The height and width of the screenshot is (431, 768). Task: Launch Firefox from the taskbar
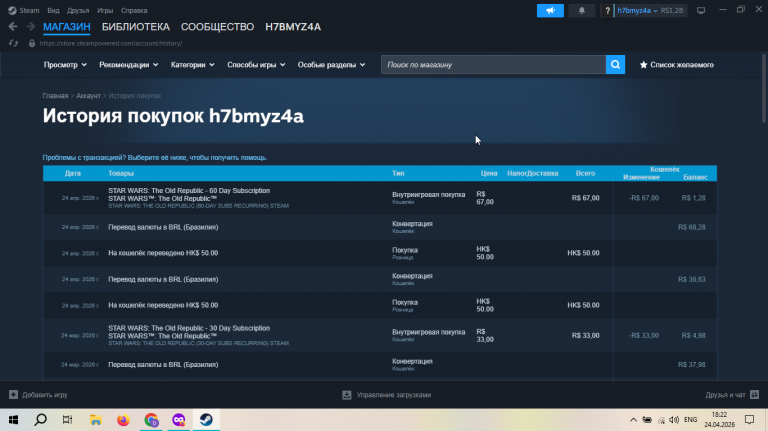click(123, 420)
